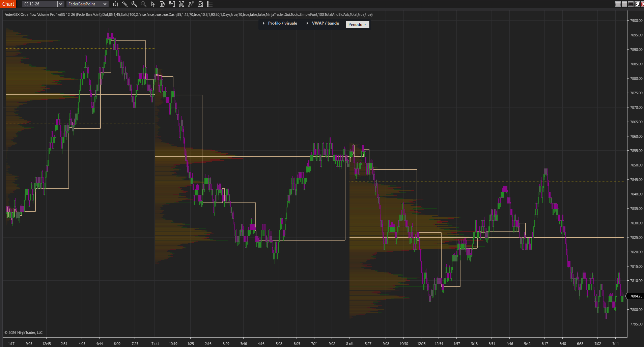644x347 pixels.
Task: Click the 7:11 time axis label
Action: tap(616, 344)
